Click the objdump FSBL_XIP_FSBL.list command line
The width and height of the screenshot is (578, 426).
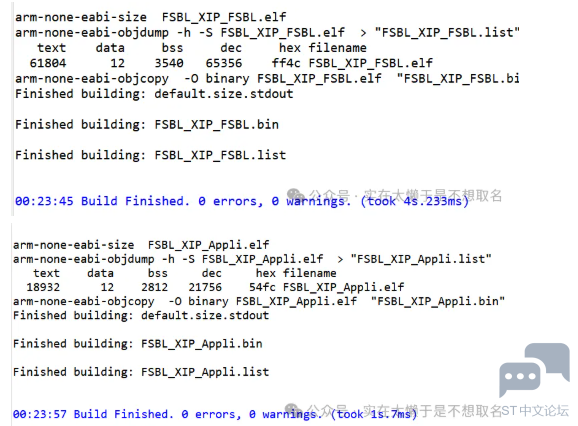pyautogui.click(x=267, y=32)
